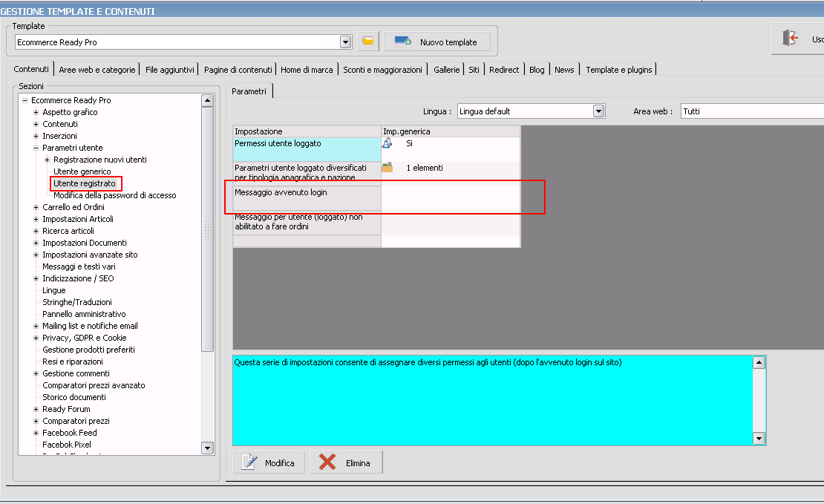Select the Lingue tree item
This screenshot has width=824, height=504.
click(54, 290)
